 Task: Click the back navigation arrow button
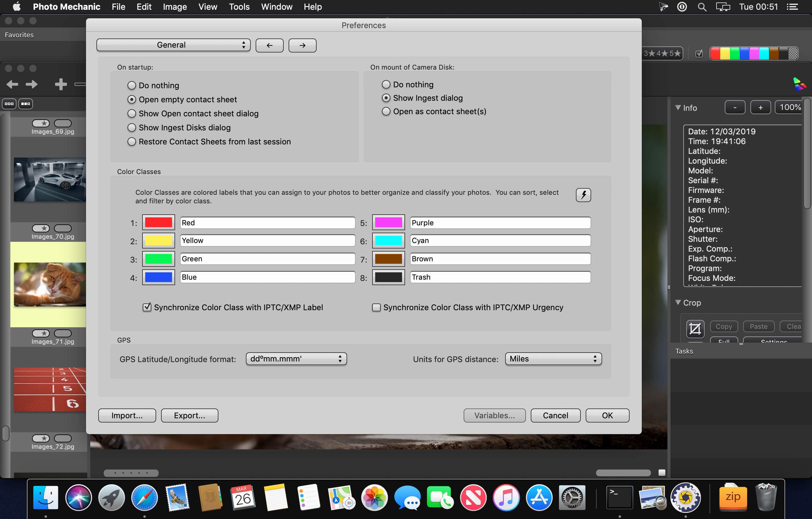pos(269,45)
